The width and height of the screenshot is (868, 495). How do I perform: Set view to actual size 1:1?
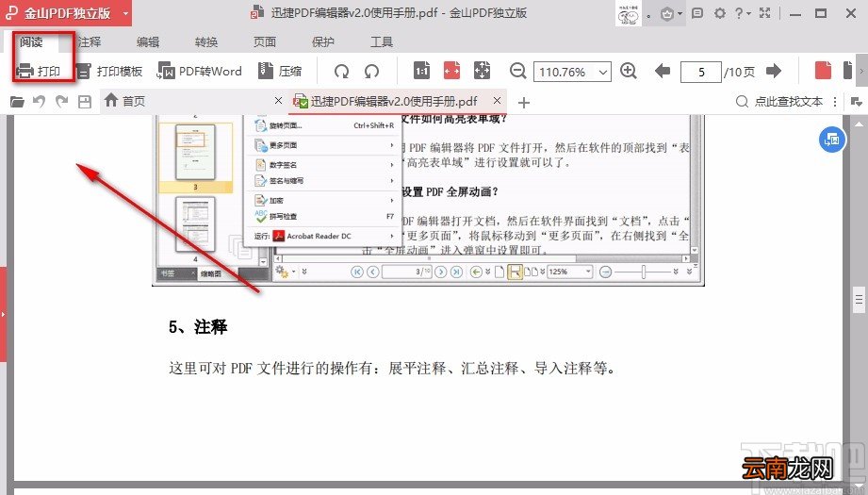[x=422, y=71]
